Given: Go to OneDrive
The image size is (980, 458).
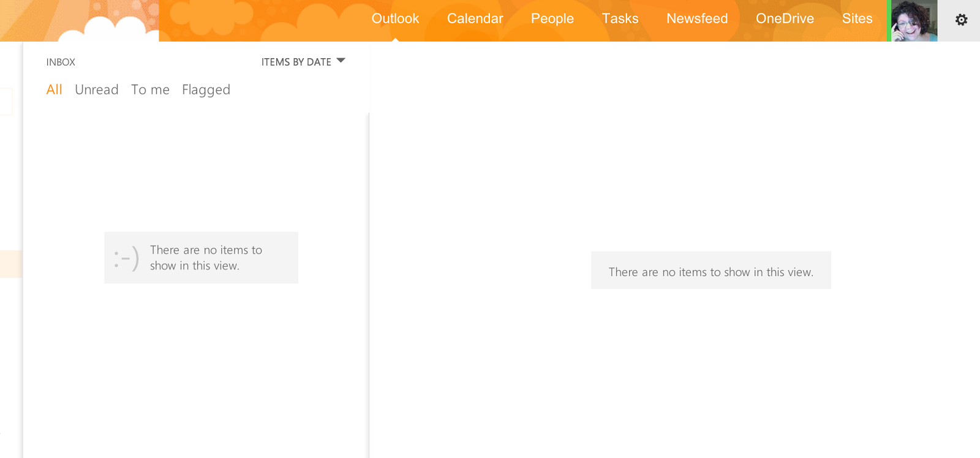Looking at the screenshot, I should [x=785, y=19].
